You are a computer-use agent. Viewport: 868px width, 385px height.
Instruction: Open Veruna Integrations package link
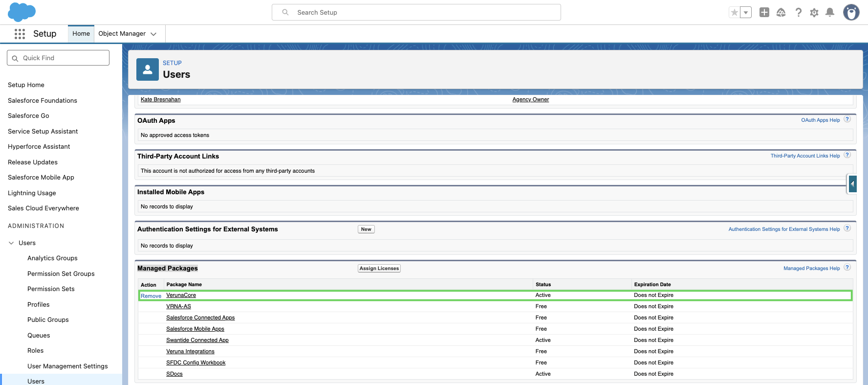point(190,352)
